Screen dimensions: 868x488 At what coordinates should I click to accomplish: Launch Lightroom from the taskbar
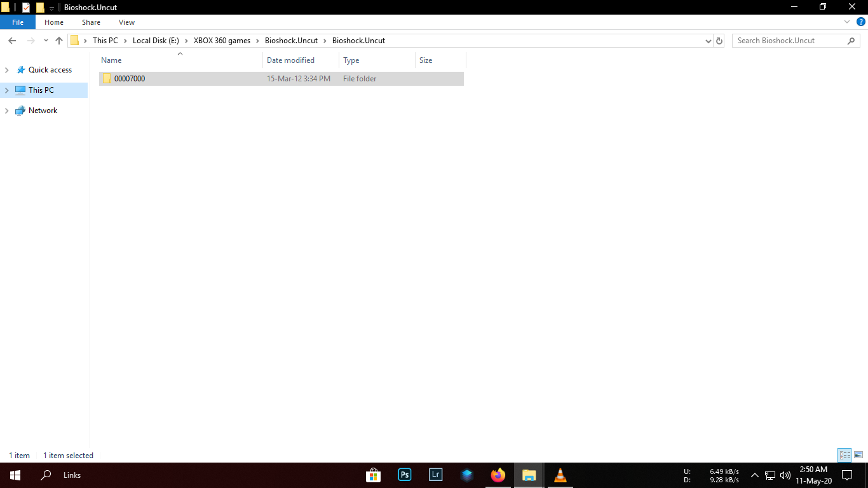[436, 475]
